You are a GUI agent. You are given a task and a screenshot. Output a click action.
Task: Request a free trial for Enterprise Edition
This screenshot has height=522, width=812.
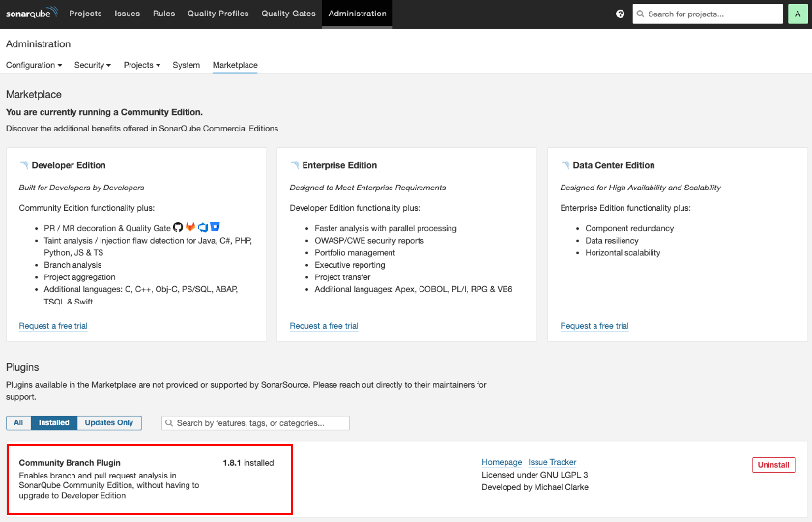(x=324, y=326)
